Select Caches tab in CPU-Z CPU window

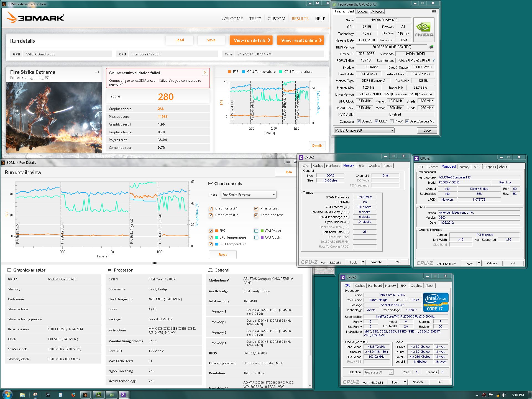pos(360,286)
